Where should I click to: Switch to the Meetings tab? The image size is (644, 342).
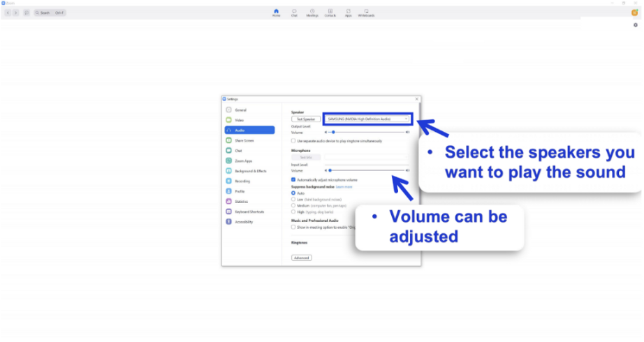pos(312,13)
